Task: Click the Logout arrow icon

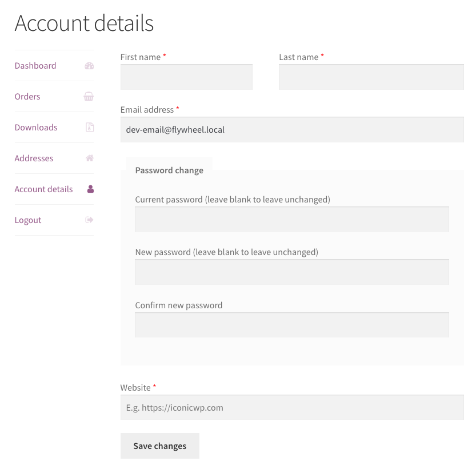Action: click(89, 220)
